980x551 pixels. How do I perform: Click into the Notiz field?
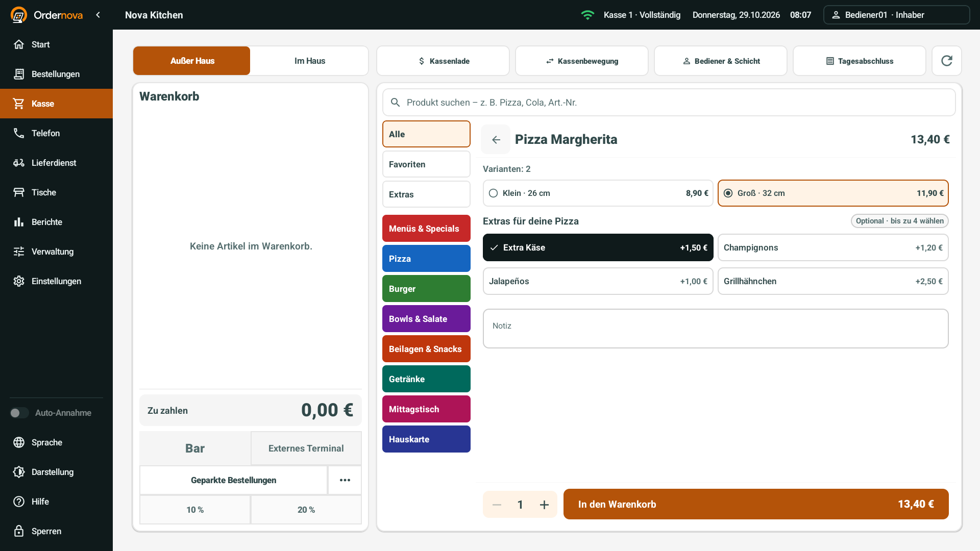point(716,329)
